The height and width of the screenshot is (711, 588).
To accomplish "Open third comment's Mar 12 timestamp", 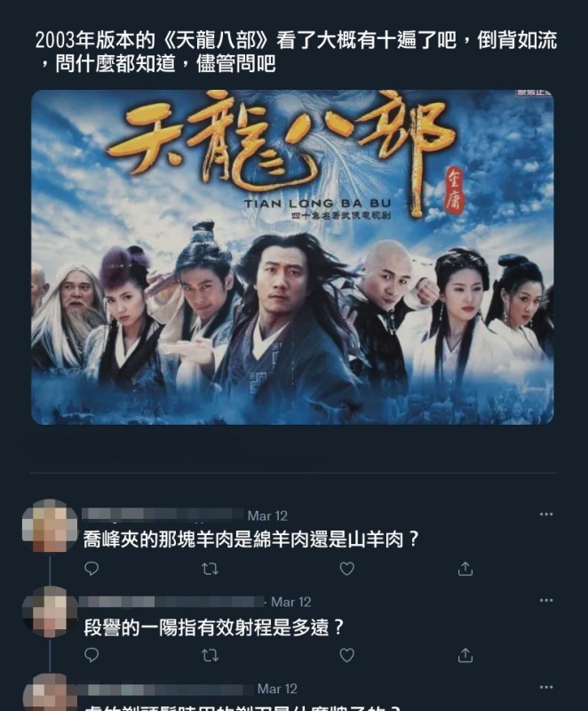I will tap(277, 688).
